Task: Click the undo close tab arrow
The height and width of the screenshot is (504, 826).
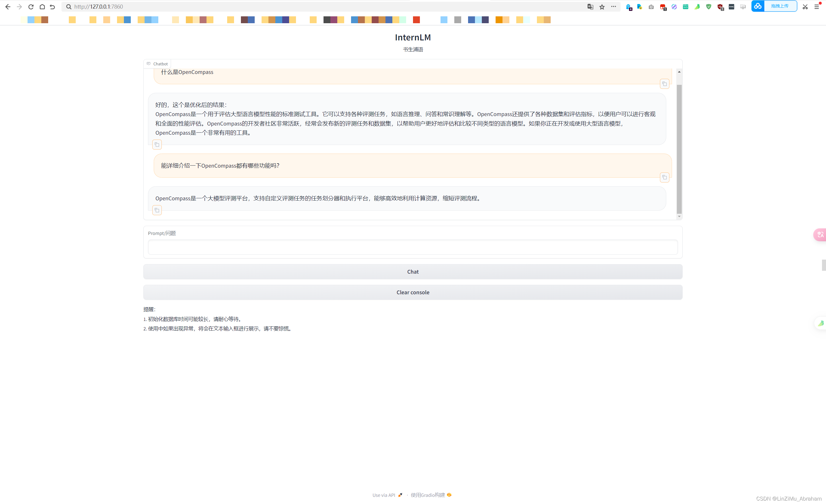Action: (52, 7)
